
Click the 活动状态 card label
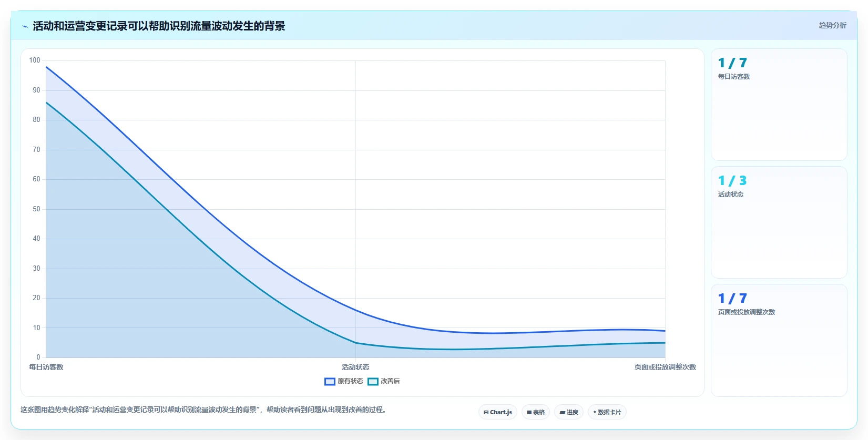click(x=731, y=195)
